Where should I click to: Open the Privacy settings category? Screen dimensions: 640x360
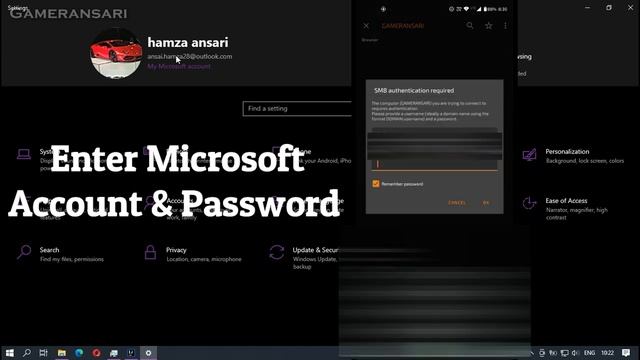pyautogui.click(x=193, y=254)
